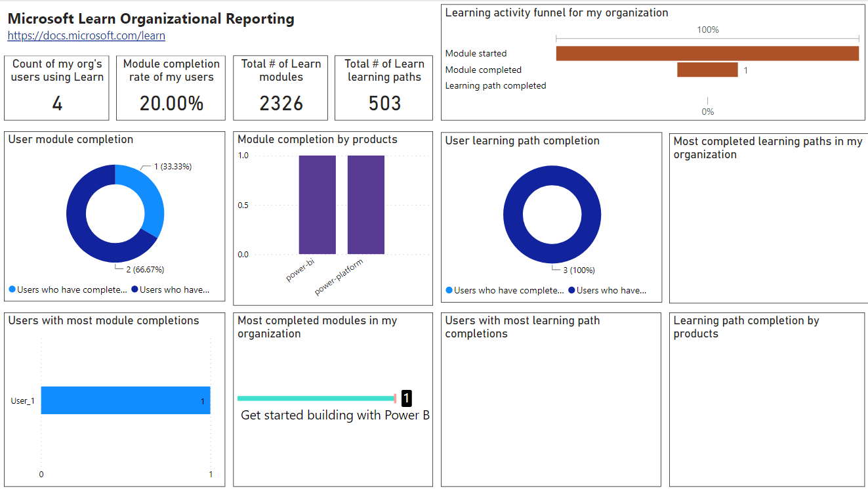Select the Module started funnel bar
This screenshot has width=868, height=491.
coord(707,53)
